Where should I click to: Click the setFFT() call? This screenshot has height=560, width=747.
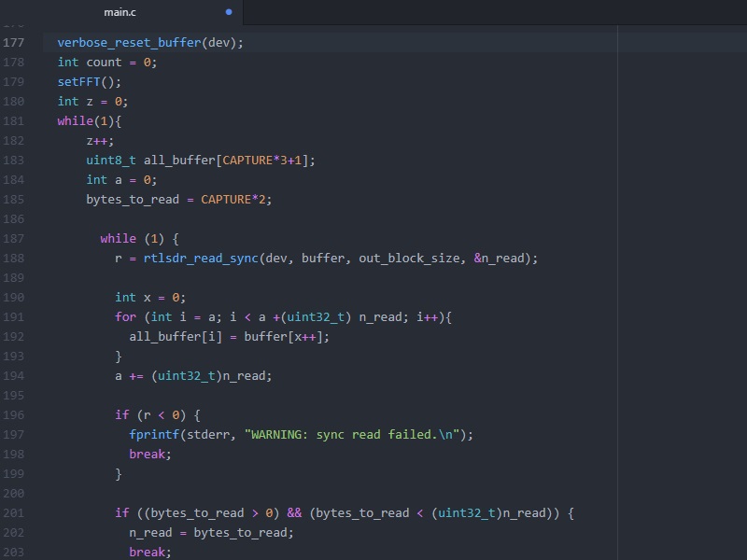coord(89,82)
